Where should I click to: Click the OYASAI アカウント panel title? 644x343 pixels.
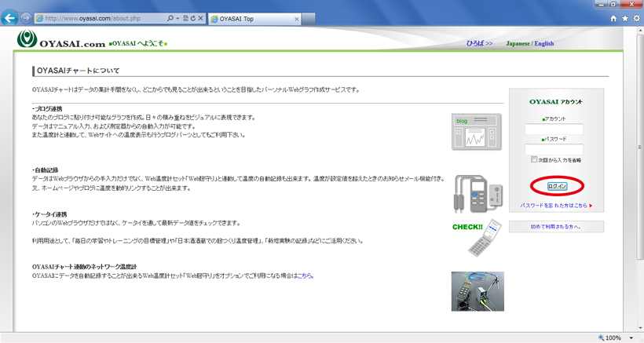556,102
